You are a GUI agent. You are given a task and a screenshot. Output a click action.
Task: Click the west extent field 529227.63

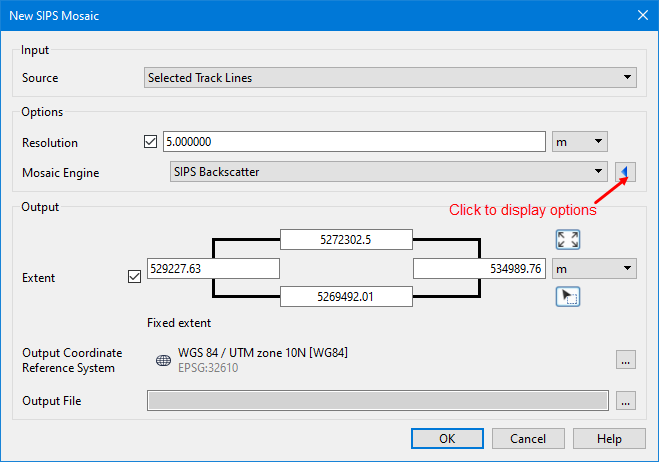pyautogui.click(x=211, y=268)
